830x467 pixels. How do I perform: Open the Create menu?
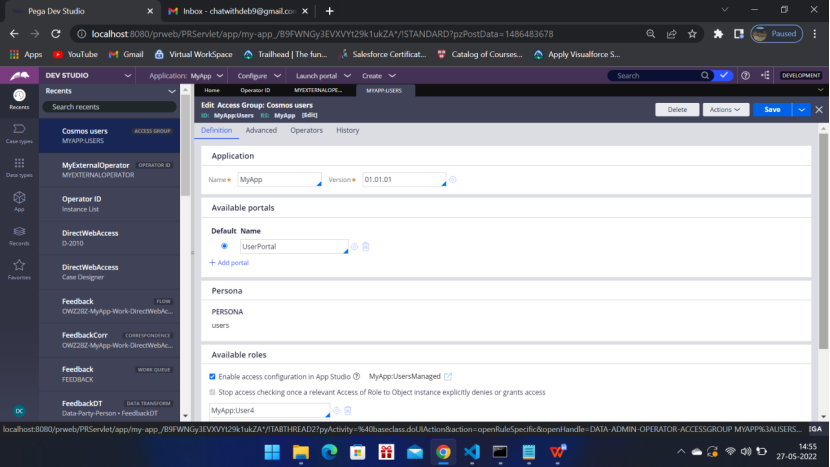pos(378,76)
